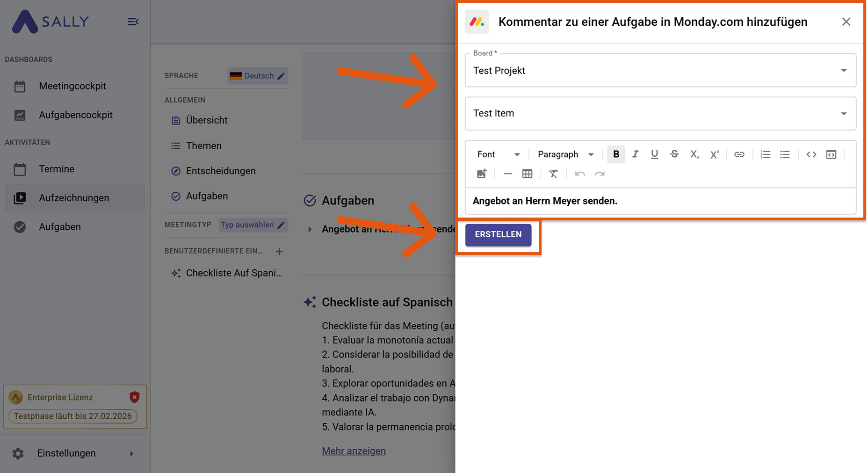868x473 pixels.
Task: Go to Termine in the sidebar
Action: point(57,169)
